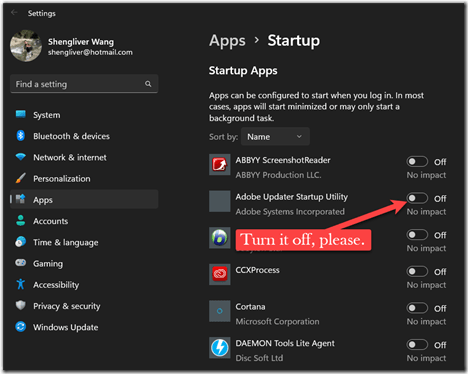
Task: Select Gaming label in the sidebar
Action: (x=48, y=264)
